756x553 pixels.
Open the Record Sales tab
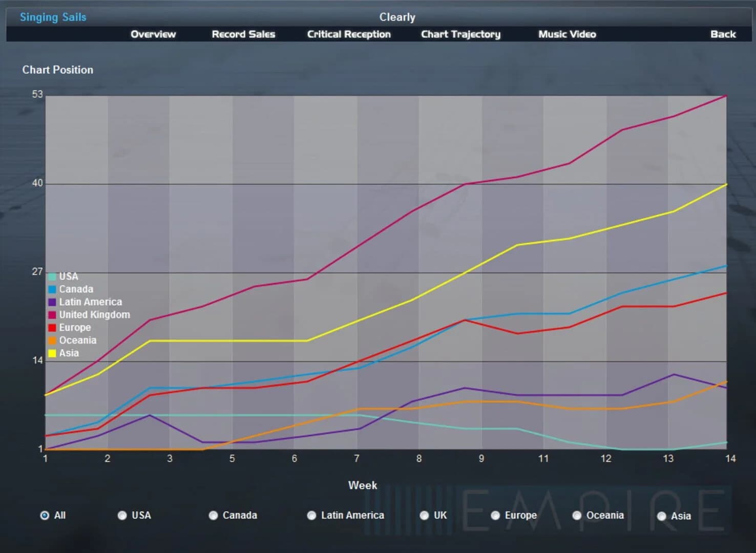(243, 34)
